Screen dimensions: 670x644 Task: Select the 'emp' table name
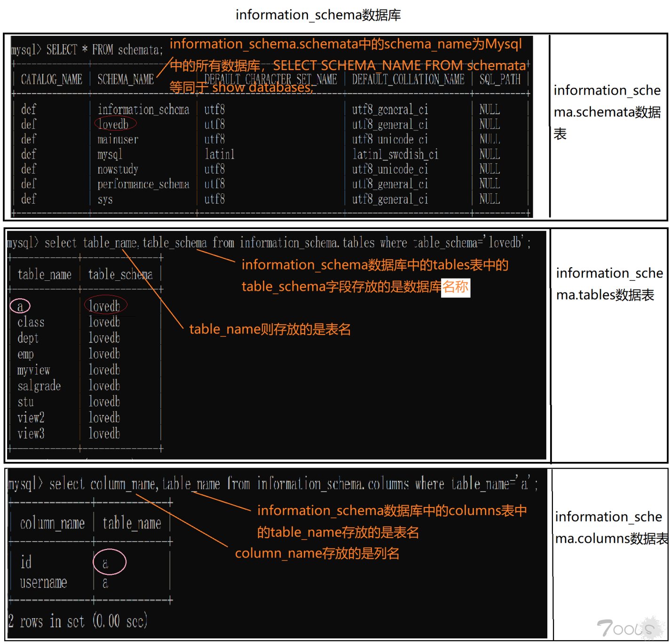pos(25,354)
